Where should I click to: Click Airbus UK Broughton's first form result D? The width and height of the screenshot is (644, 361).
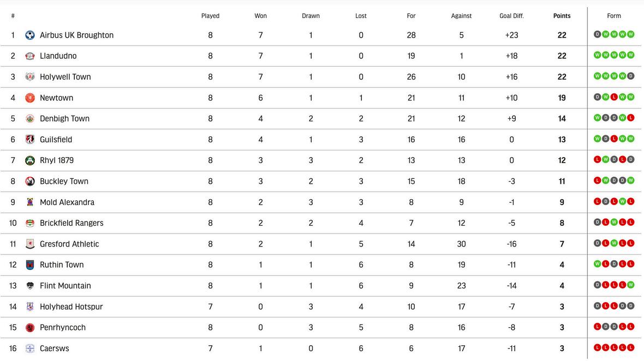598,34
